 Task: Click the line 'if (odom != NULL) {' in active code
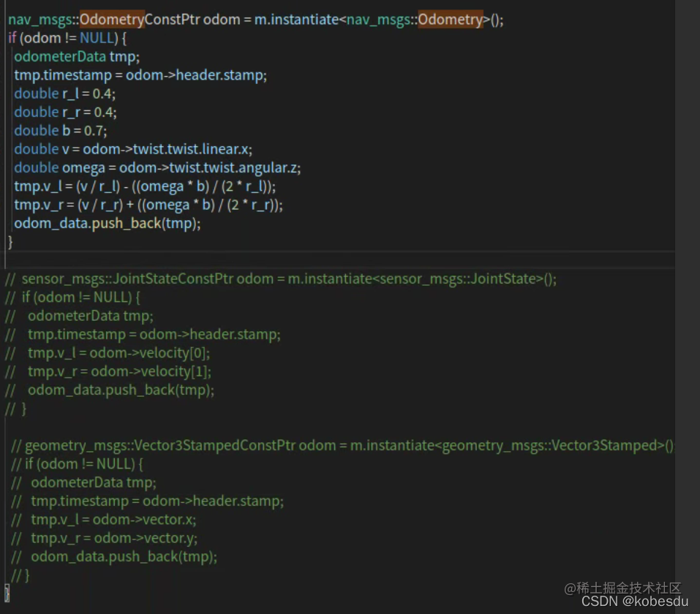tap(67, 38)
